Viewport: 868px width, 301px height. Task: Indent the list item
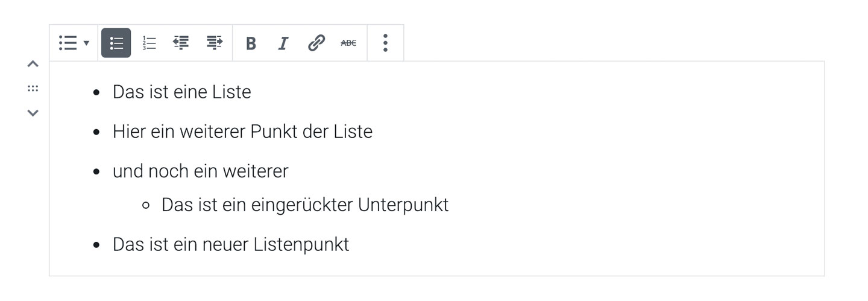coord(214,43)
